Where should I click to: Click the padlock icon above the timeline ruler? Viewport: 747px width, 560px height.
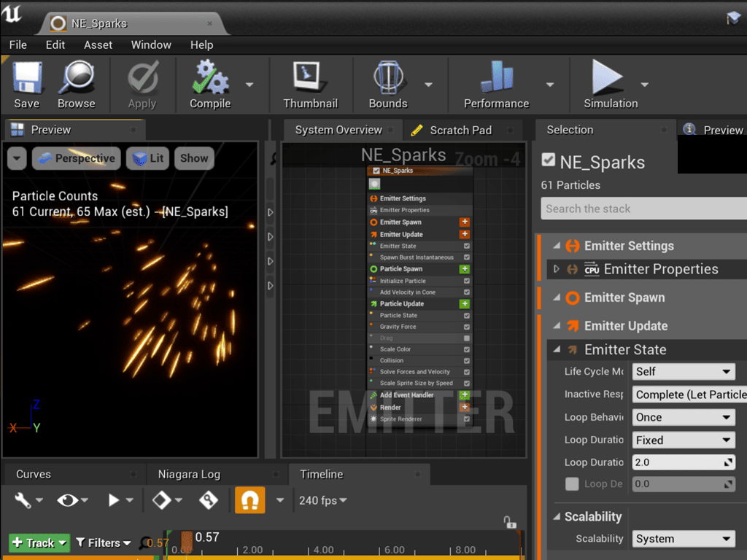pyautogui.click(x=510, y=522)
